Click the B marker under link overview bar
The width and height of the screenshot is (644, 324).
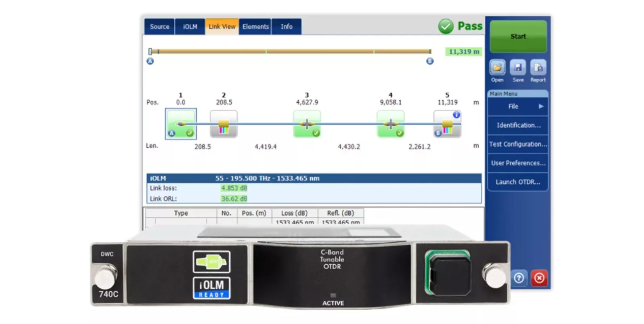[x=430, y=61]
